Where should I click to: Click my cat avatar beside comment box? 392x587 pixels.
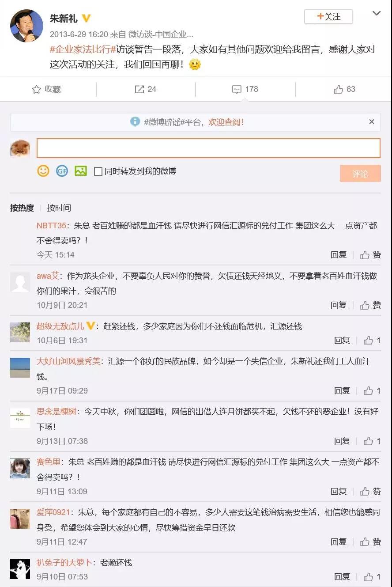pyautogui.click(x=20, y=149)
